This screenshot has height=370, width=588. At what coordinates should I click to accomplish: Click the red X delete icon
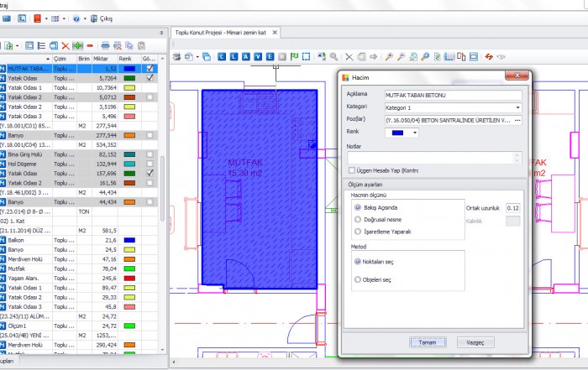(x=66, y=44)
